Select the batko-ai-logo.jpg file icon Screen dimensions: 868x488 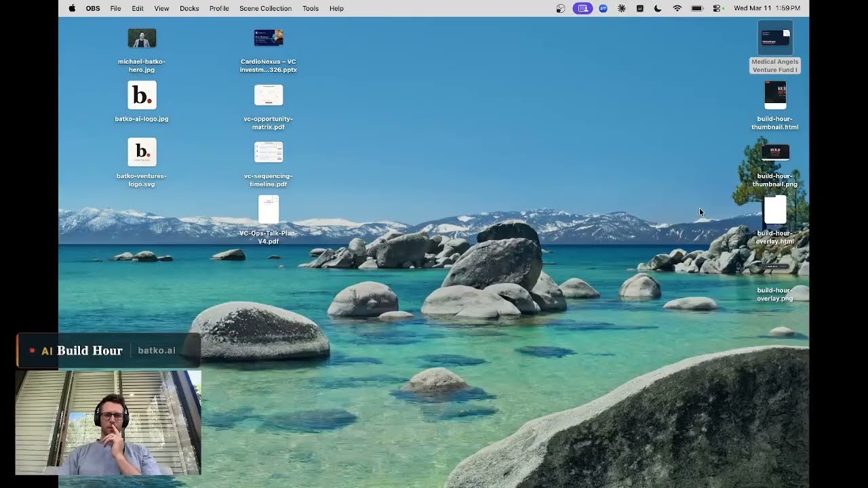[142, 95]
